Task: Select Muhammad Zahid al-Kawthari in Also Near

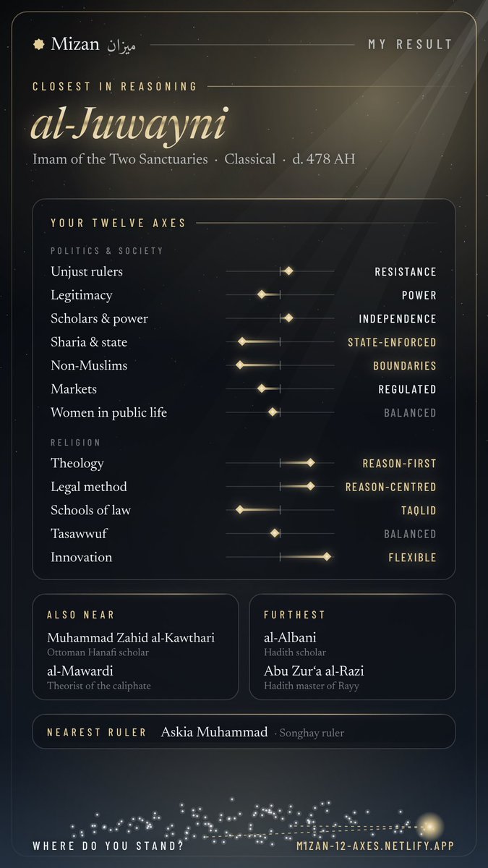Action: [131, 638]
